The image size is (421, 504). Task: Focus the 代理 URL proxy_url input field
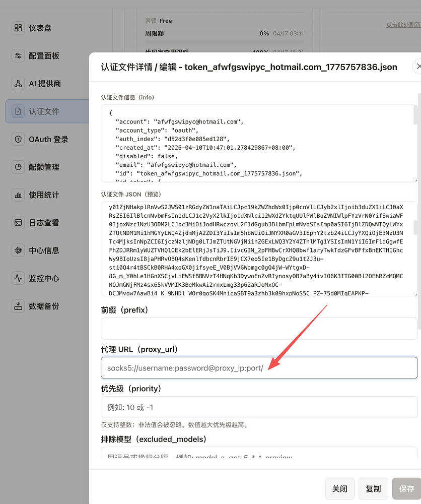click(x=259, y=368)
